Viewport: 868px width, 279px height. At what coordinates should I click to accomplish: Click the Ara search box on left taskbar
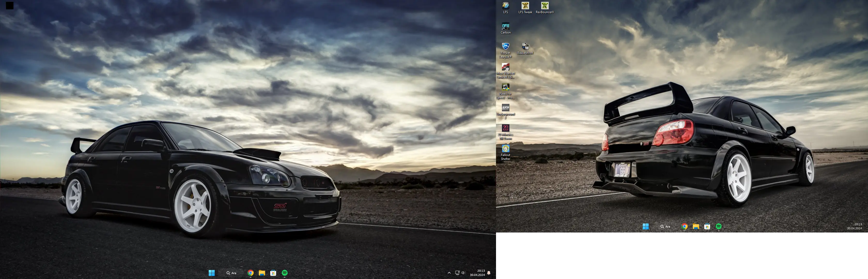pyautogui.click(x=231, y=273)
